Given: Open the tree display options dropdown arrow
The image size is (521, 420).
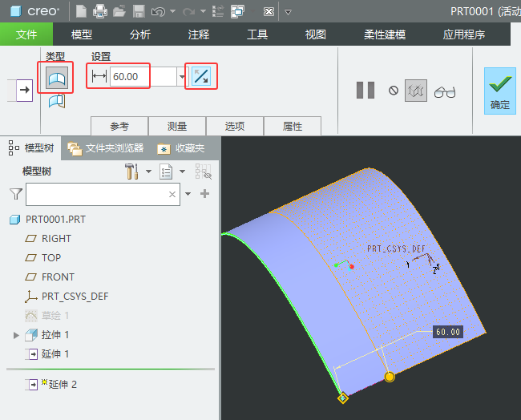Looking at the screenshot, I should (x=182, y=172).
